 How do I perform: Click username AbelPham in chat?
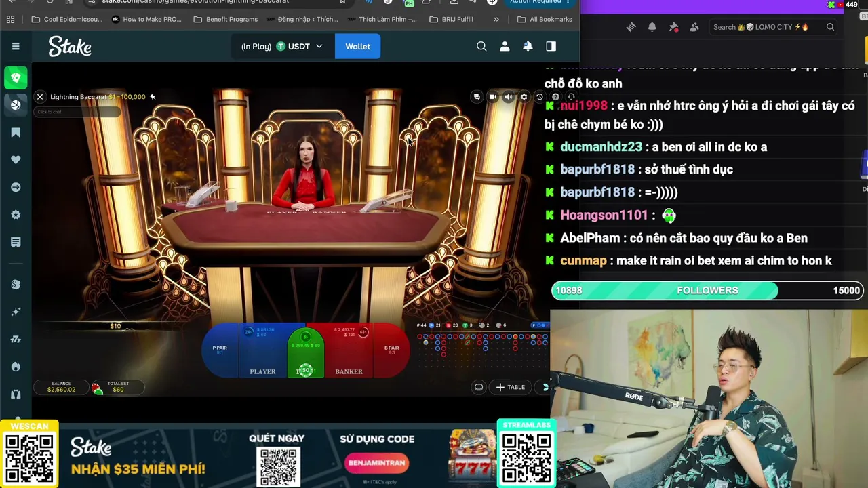[590, 238]
